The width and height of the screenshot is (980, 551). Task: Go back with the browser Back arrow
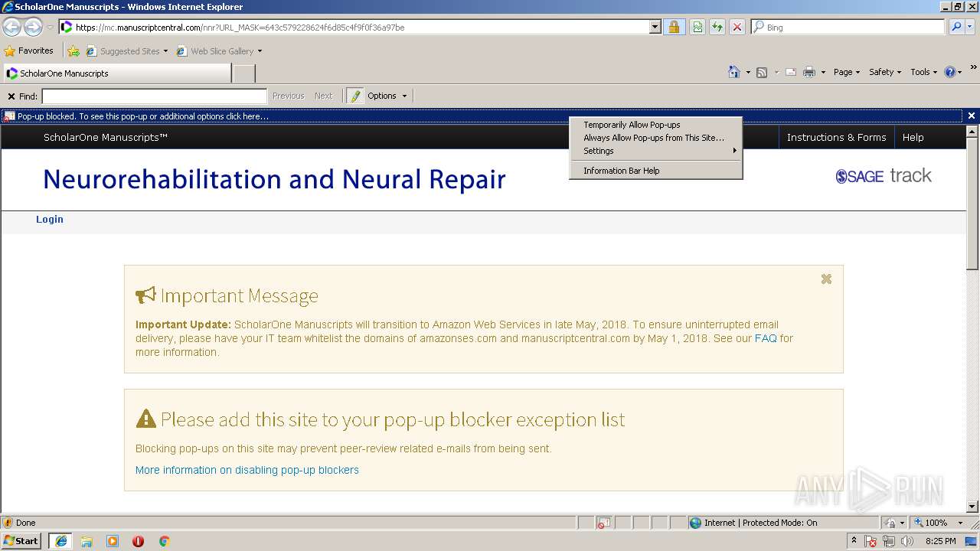(11, 28)
